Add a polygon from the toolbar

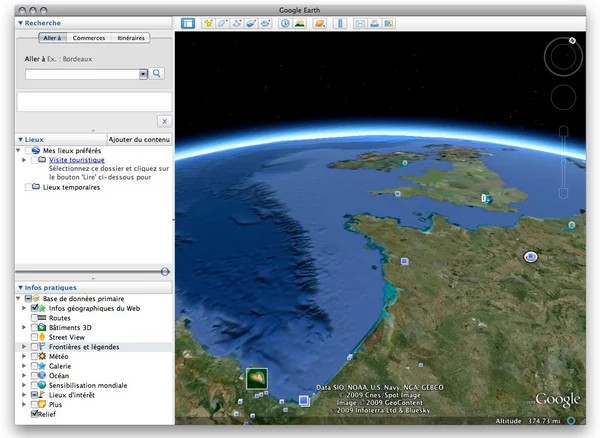(222, 23)
